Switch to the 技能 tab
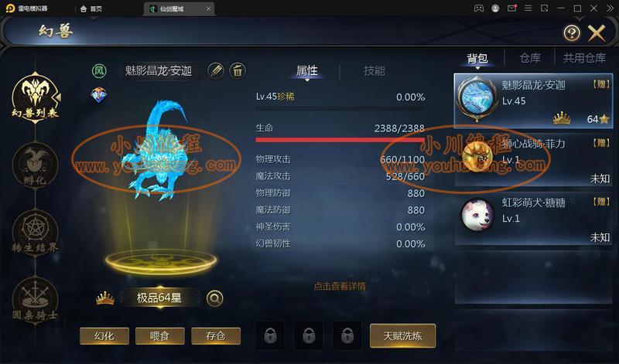 (374, 71)
